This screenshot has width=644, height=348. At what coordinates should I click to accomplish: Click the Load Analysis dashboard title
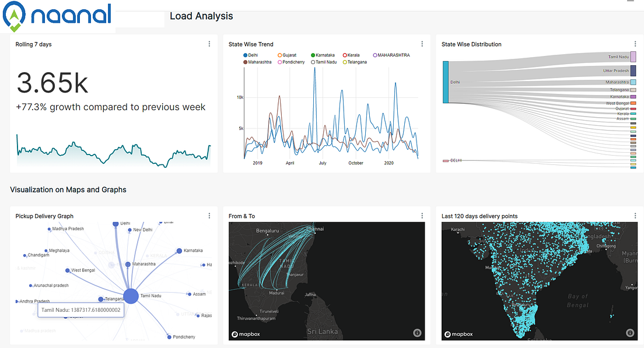pos(201,16)
